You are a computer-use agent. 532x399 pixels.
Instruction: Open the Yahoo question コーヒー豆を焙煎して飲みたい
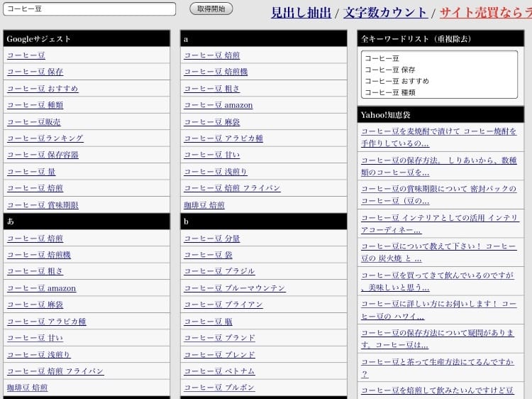click(x=438, y=390)
